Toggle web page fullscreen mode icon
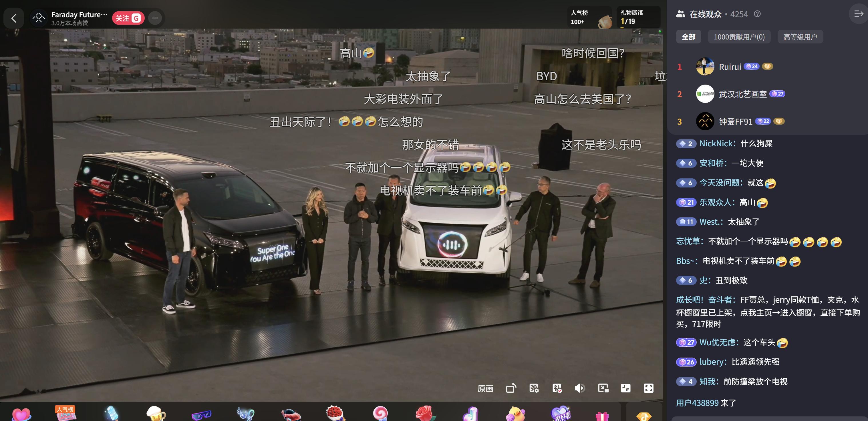868x421 pixels. click(626, 388)
